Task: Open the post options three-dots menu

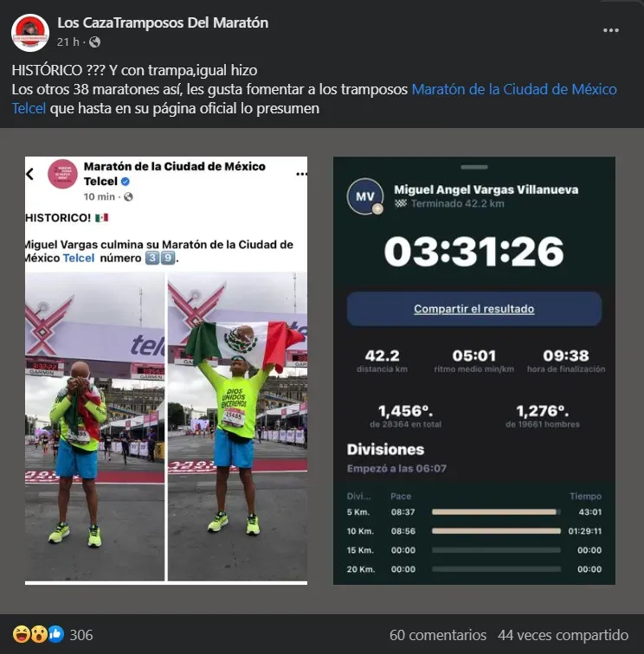Action: click(x=610, y=30)
